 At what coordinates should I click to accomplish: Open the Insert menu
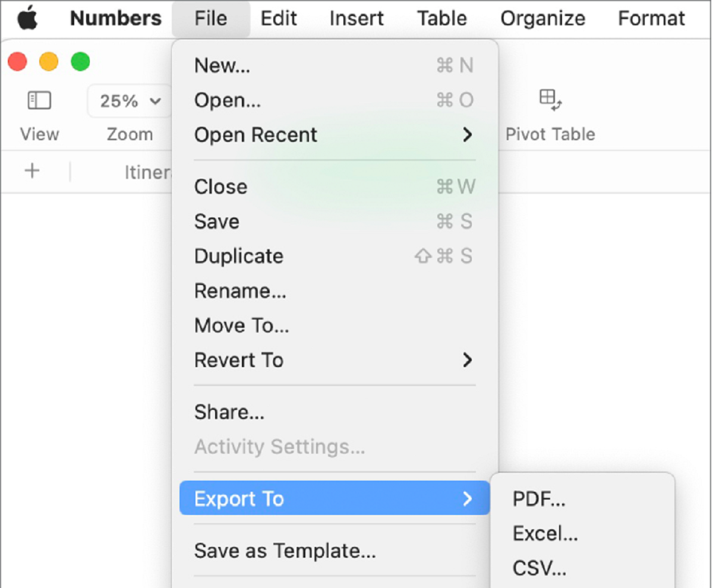tap(356, 18)
